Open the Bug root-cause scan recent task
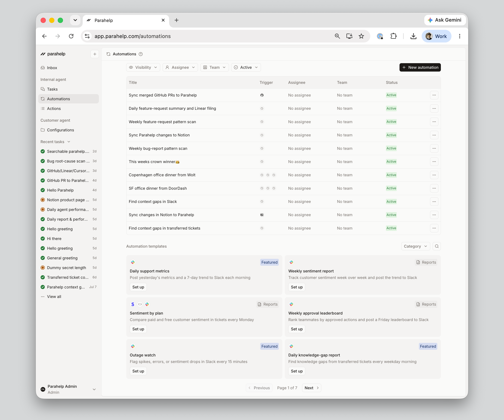Image resolution: width=504 pixels, height=420 pixels. [68, 161]
